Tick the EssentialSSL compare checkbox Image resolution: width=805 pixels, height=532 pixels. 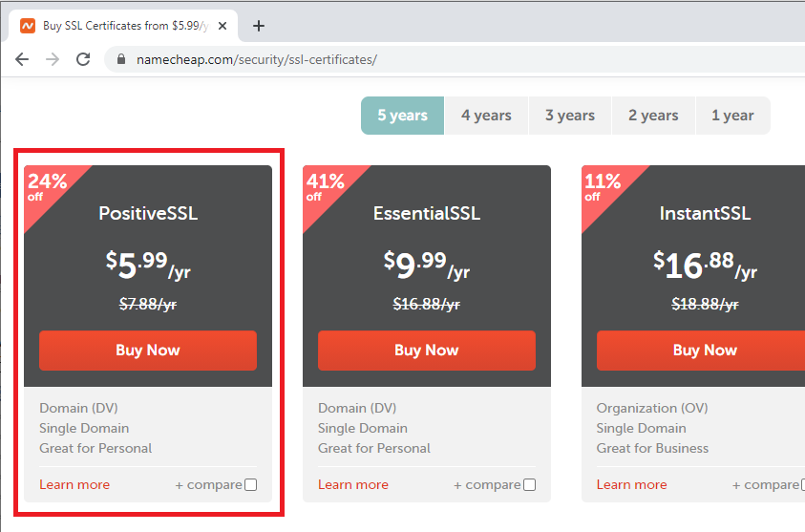pos(529,485)
